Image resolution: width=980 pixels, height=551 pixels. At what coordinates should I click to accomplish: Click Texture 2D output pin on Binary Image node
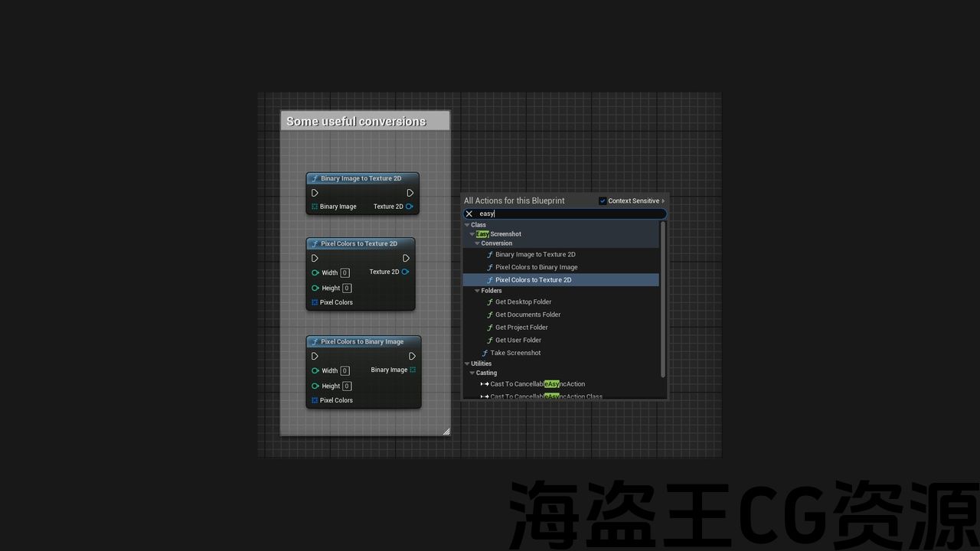pos(410,207)
